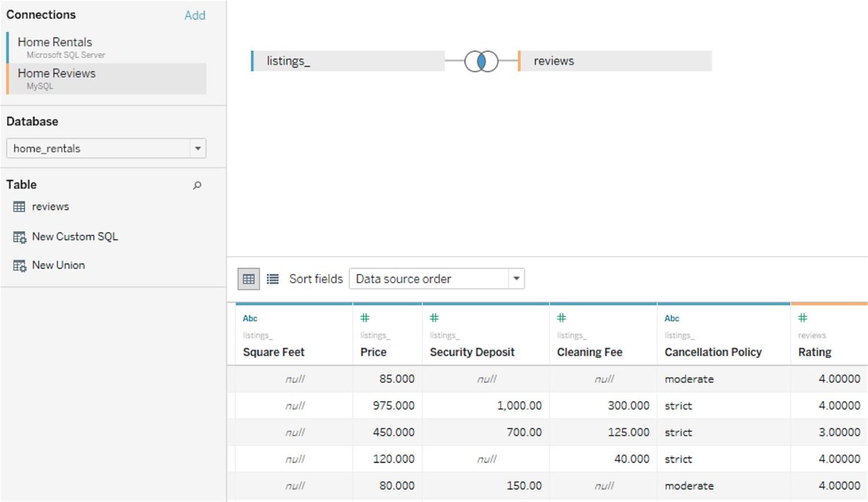The width and height of the screenshot is (868, 502).
Task: Click the Rating cell 3.00000
Action: (830, 433)
